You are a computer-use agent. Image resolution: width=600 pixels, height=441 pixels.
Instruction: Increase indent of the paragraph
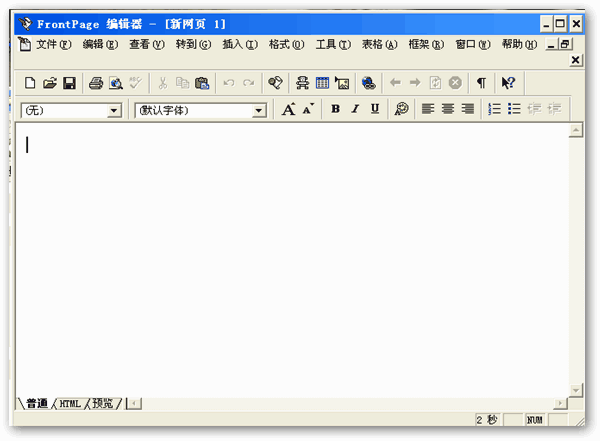[554, 109]
